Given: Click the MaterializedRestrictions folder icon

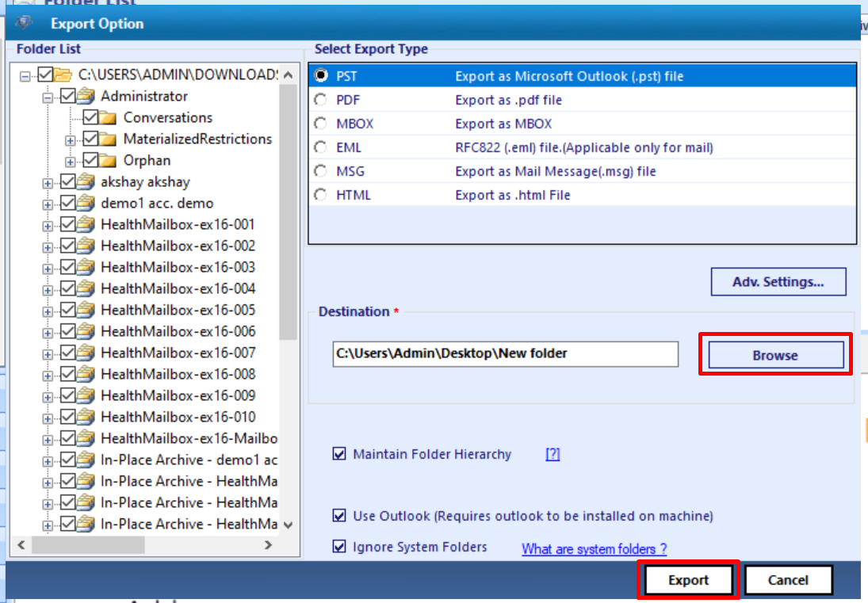Looking at the screenshot, I should (110, 139).
